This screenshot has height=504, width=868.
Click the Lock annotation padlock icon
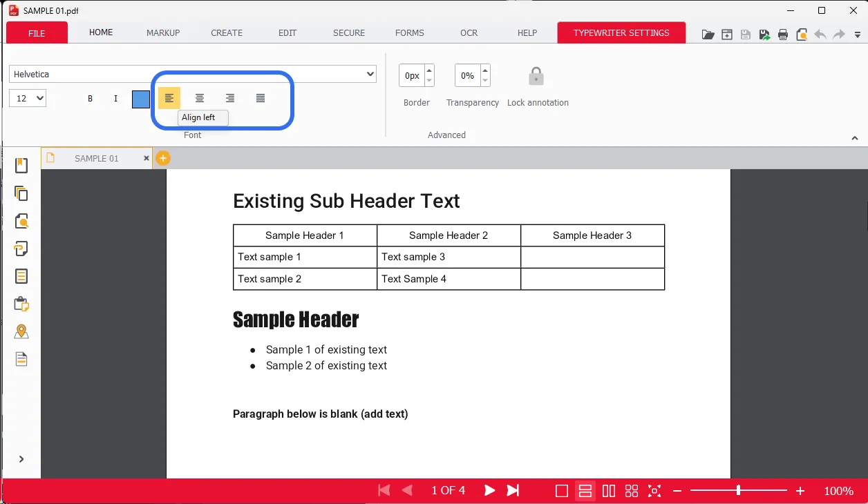pos(536,76)
